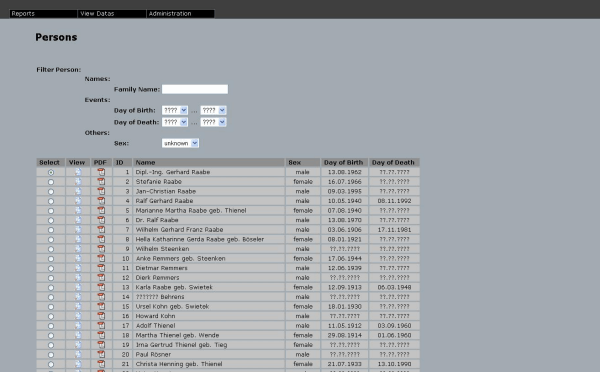This screenshot has height=372, width=600.
Task: Open the Sex filter dropdown
Action: tap(180, 143)
